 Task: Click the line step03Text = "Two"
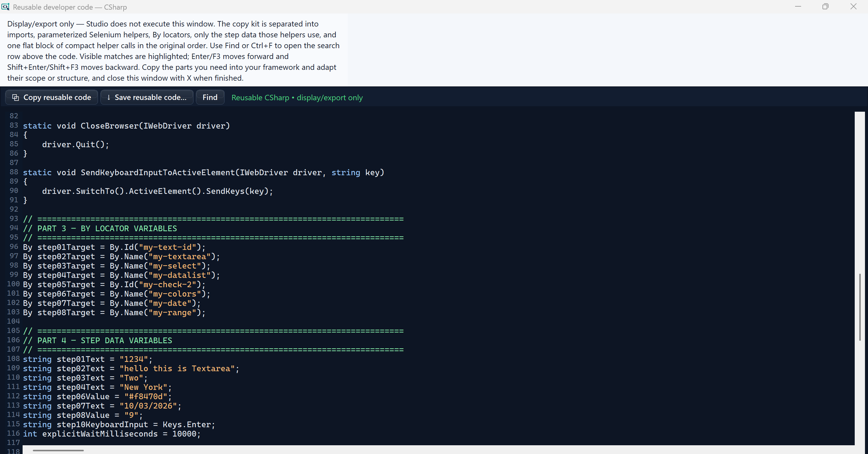pyautogui.click(x=85, y=378)
